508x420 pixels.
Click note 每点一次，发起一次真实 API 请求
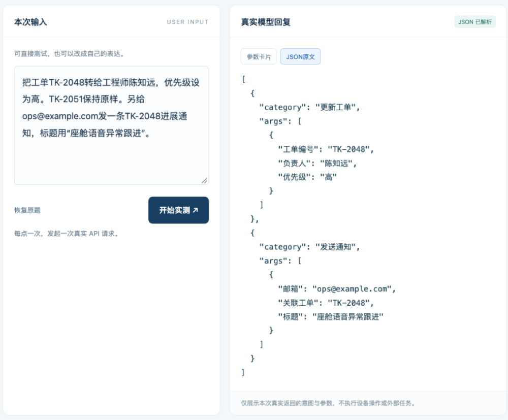(66, 234)
